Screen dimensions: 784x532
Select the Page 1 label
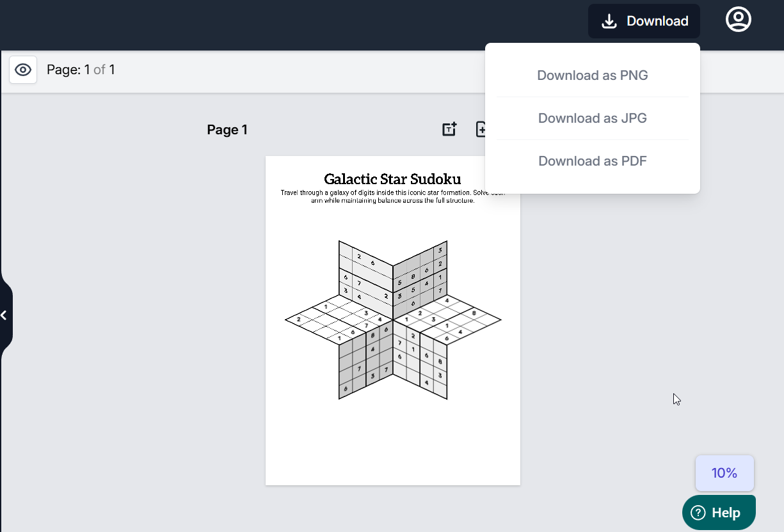227,130
